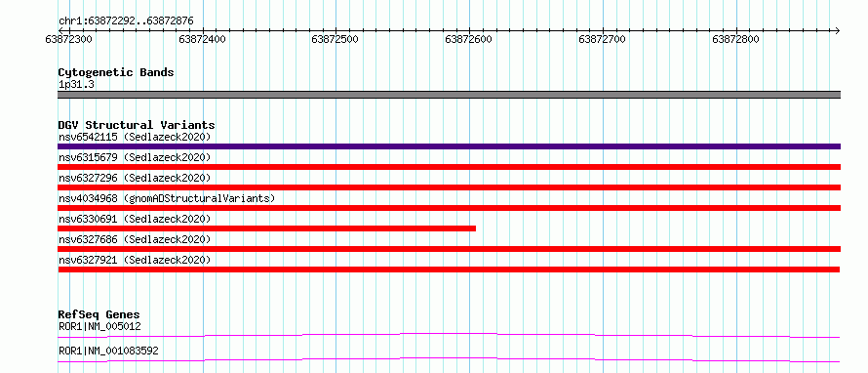Click the gray 1p31.3 cytogenetic band bar
The height and width of the screenshot is (373, 868).
(x=449, y=95)
